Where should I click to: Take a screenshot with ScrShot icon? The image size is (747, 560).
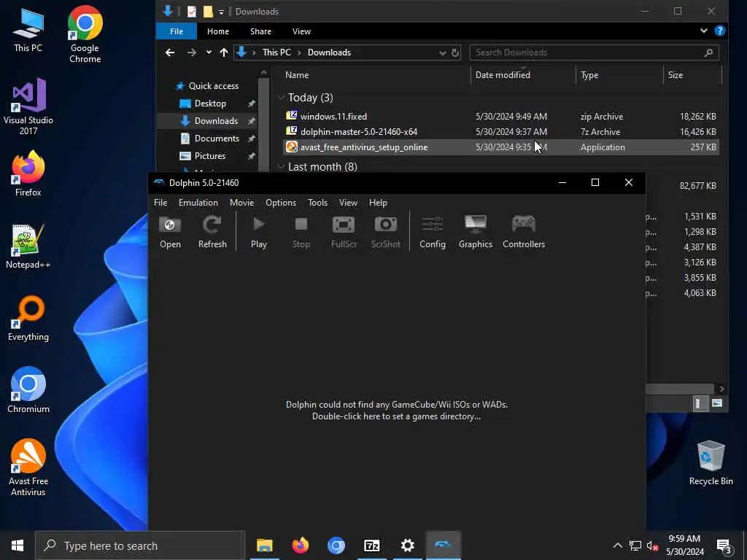click(x=385, y=232)
